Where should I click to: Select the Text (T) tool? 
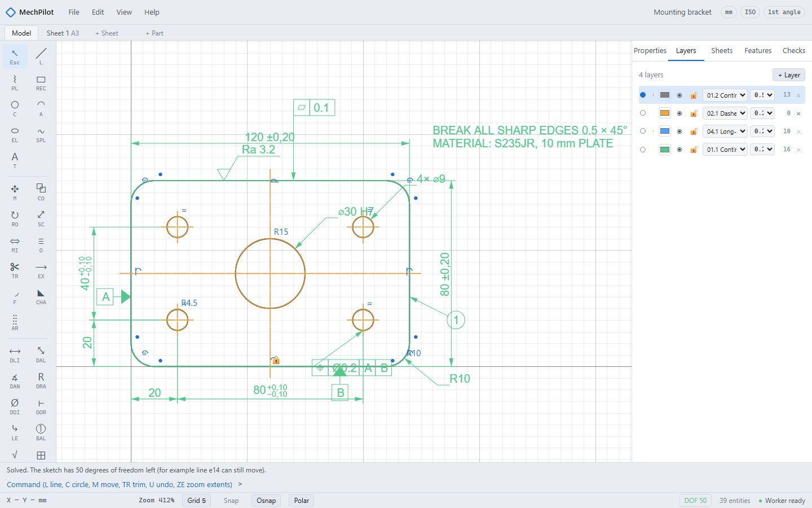[x=15, y=160]
